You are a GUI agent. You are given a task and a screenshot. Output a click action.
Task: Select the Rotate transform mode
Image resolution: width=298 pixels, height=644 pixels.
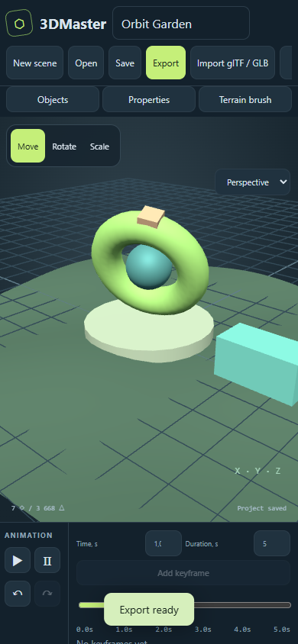click(64, 147)
